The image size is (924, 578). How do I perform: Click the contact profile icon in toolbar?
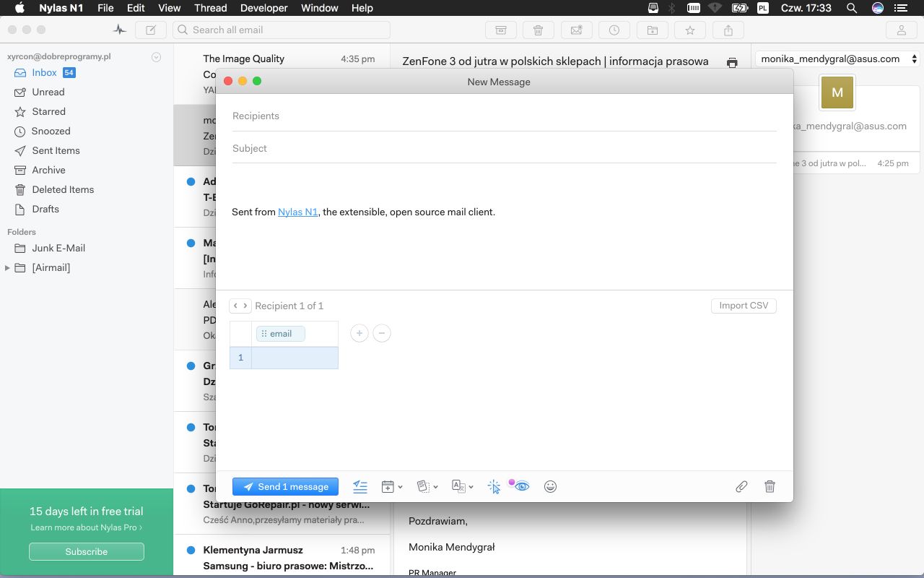pos(902,30)
